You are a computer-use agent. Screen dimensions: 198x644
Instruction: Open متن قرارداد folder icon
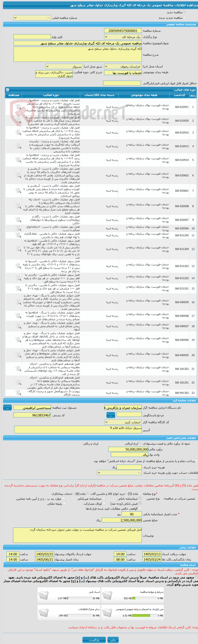pyautogui.click(x=108, y=612)
